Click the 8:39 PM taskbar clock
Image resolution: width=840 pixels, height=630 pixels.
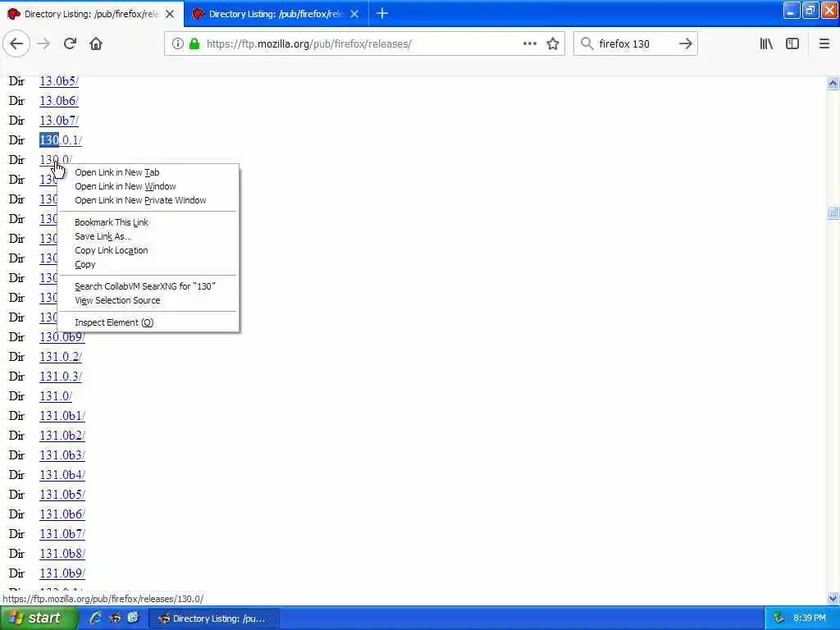(x=810, y=619)
